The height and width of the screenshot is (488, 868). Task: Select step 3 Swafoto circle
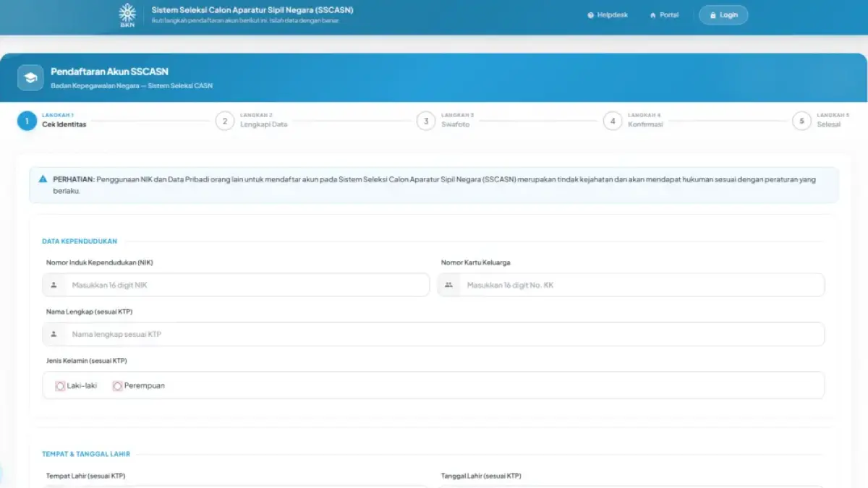426,121
